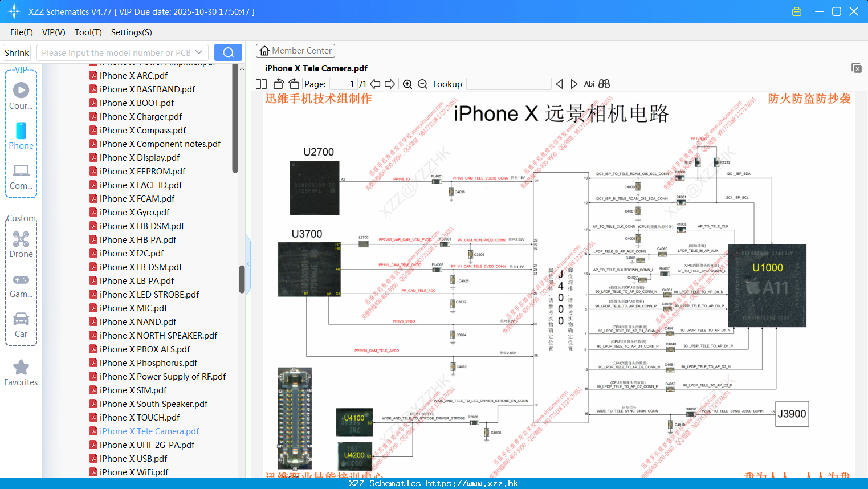The width and height of the screenshot is (868, 489).
Task: Open iPhone X FCAM.pdf
Action: coord(137,199)
